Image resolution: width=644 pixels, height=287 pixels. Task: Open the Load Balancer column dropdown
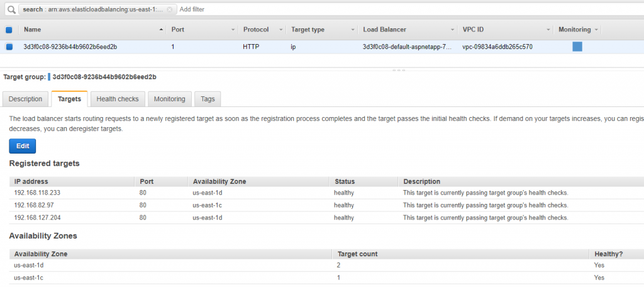coord(453,30)
